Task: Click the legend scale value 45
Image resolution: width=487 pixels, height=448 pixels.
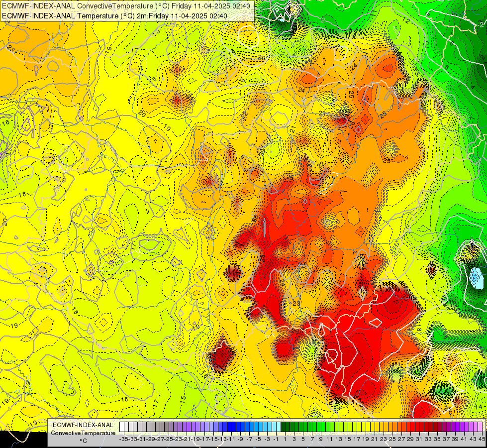Action: (482, 440)
